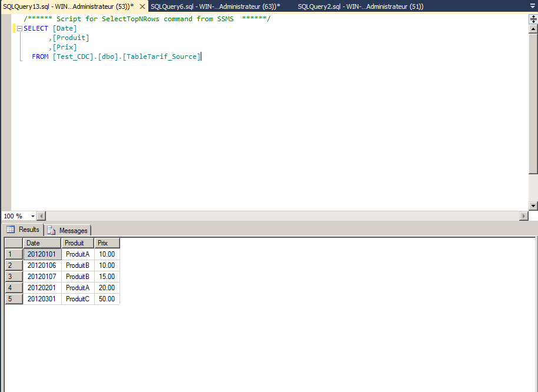Screen dimensions: 538x392
Task: Open the 100 % zoom dropdown
Action: 33,216
